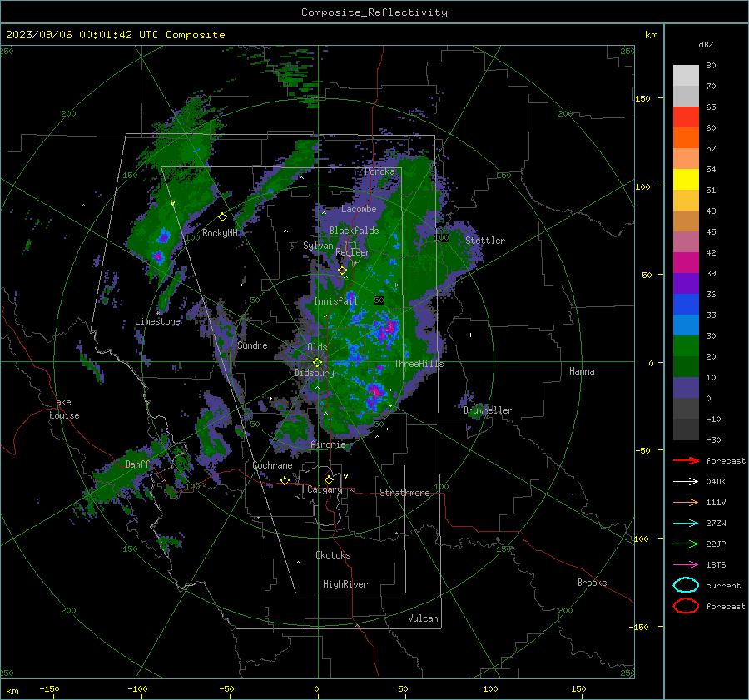Click the Hanna town label
The width and height of the screenshot is (749, 700).
coord(582,371)
